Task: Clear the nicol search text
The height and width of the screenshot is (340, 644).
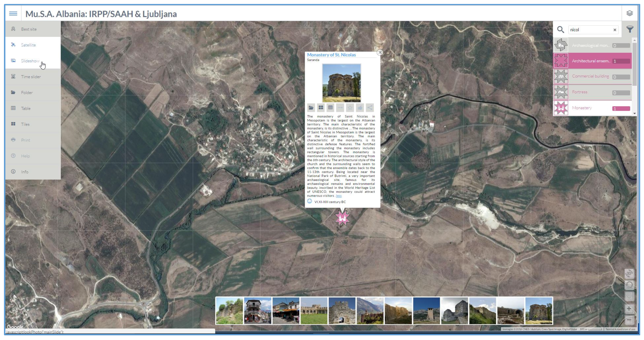Action: click(615, 30)
